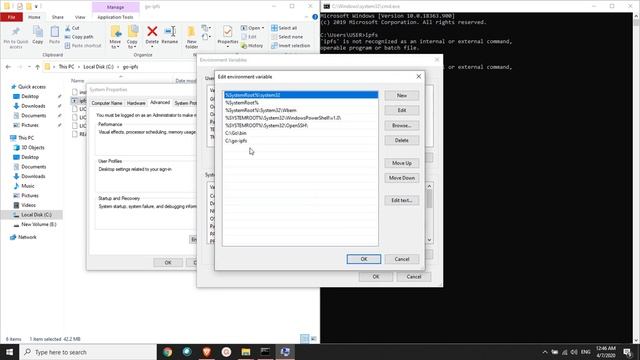Screen dimensions: 640x360
Task: Select Quick access in navigation pane
Action: point(32,87)
